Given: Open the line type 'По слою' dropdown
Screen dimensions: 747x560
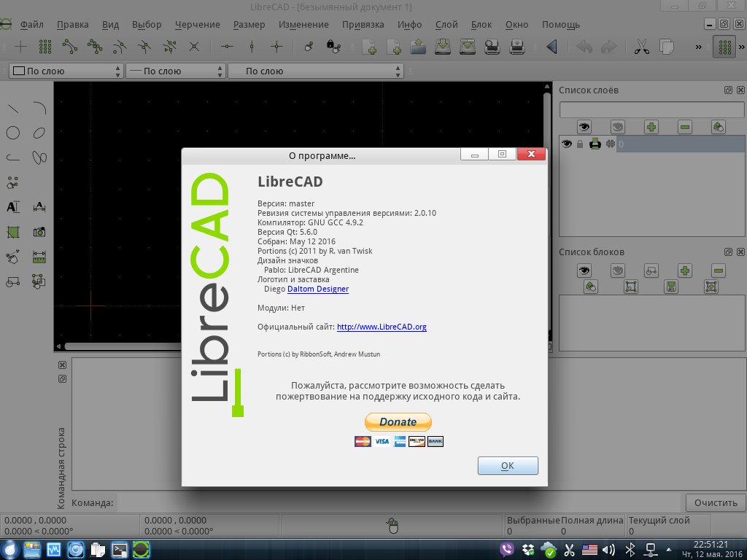Looking at the screenshot, I should (316, 71).
